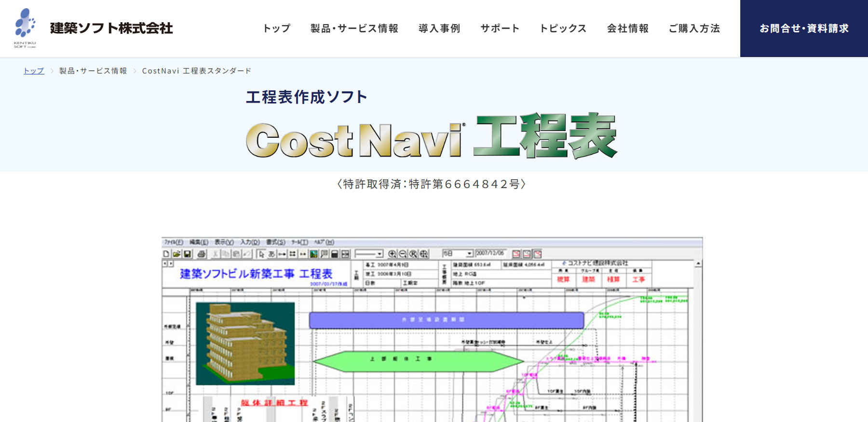
Task: Click the insert picture toolbar icon
Action: [313, 254]
